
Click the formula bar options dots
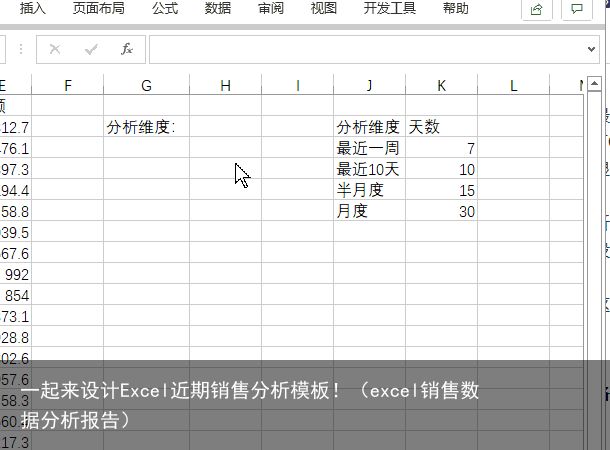[x=21, y=49]
